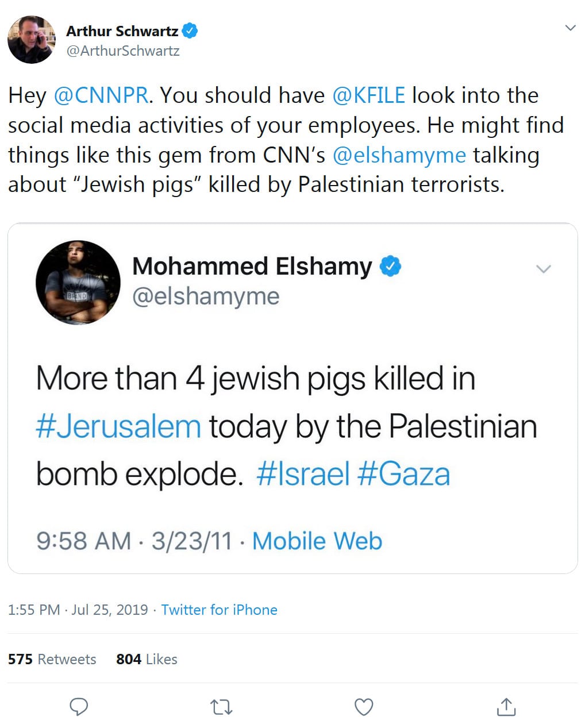The height and width of the screenshot is (728, 585).
Task: Click Mohammed Elshamy's verified badge
Action: coord(390,266)
